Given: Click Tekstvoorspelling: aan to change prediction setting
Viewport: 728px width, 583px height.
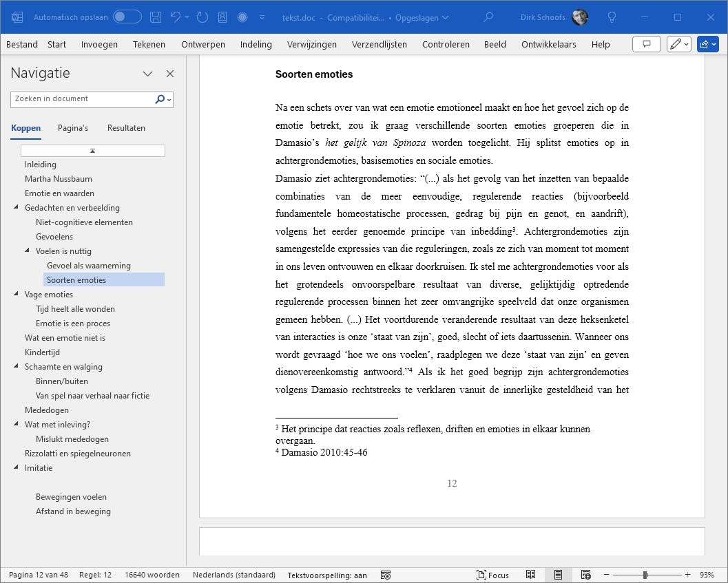Looking at the screenshot, I should pos(326,575).
